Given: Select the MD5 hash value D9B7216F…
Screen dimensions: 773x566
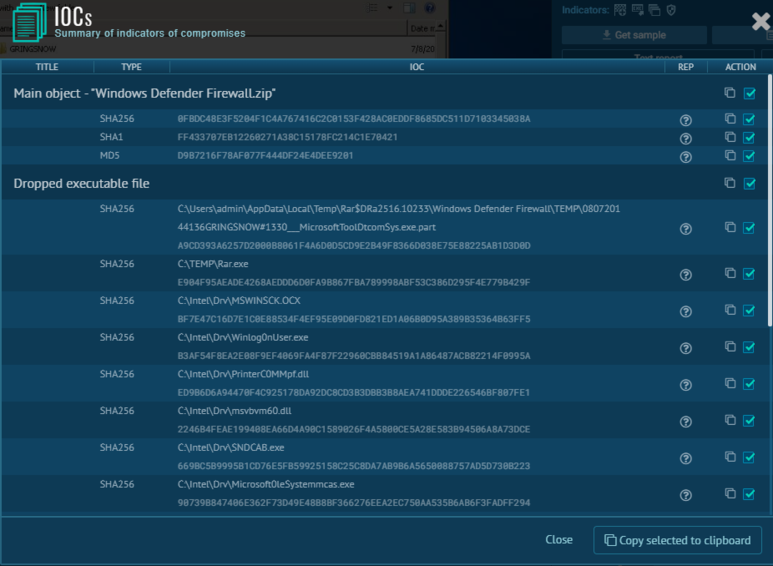Looking at the screenshot, I should tap(265, 155).
